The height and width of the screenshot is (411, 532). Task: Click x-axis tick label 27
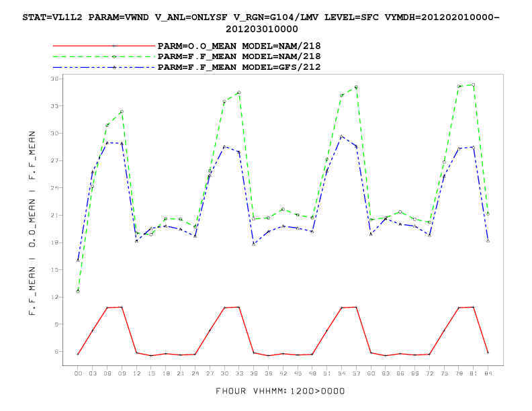[210, 373]
